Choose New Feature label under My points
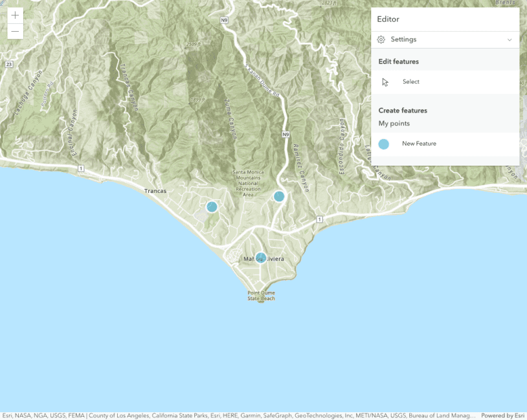Image resolution: width=527 pixels, height=420 pixels. 419,144
